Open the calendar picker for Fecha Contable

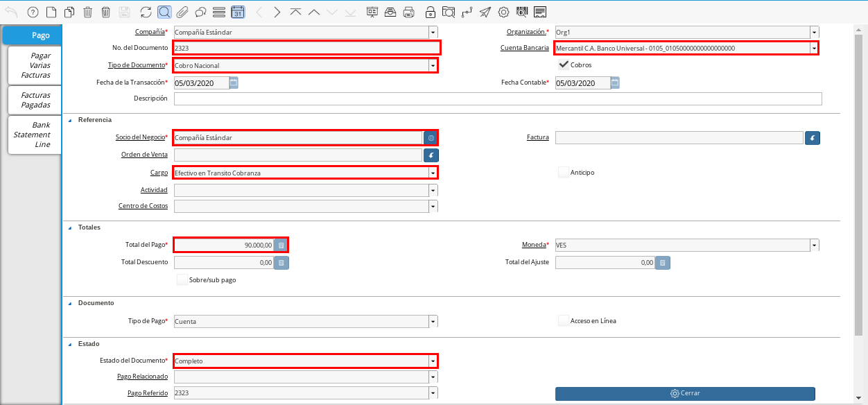(615, 83)
